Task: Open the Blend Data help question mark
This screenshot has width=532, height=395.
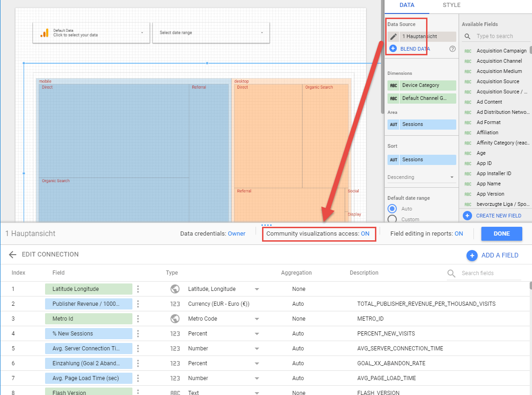Action: point(452,48)
